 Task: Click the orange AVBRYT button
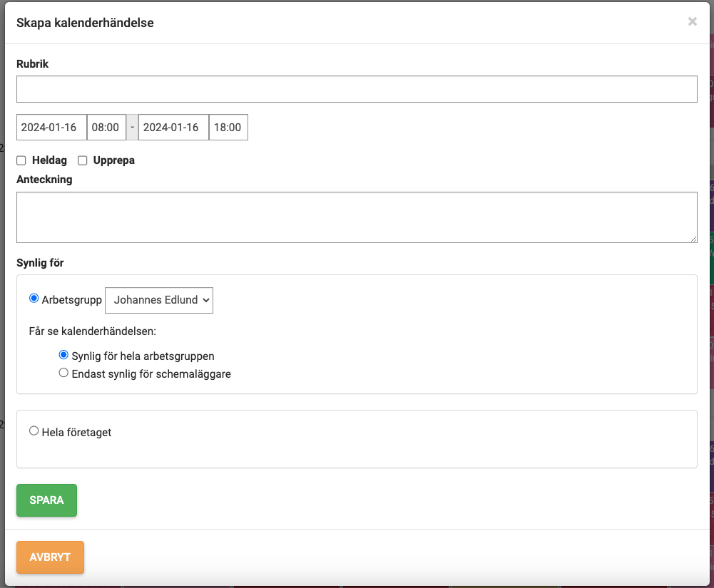pyautogui.click(x=50, y=557)
